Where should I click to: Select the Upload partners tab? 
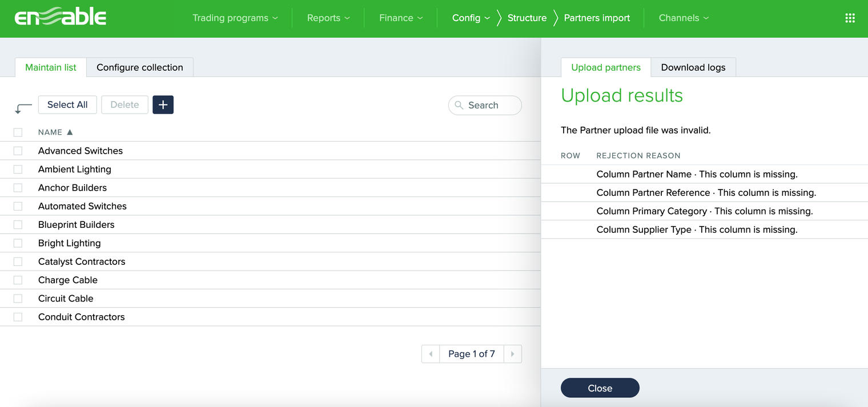tap(606, 67)
